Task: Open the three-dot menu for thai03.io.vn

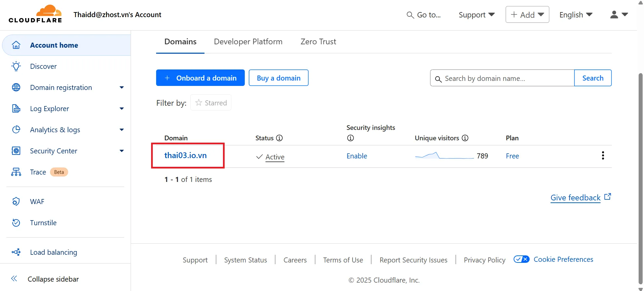Action: pyautogui.click(x=603, y=155)
